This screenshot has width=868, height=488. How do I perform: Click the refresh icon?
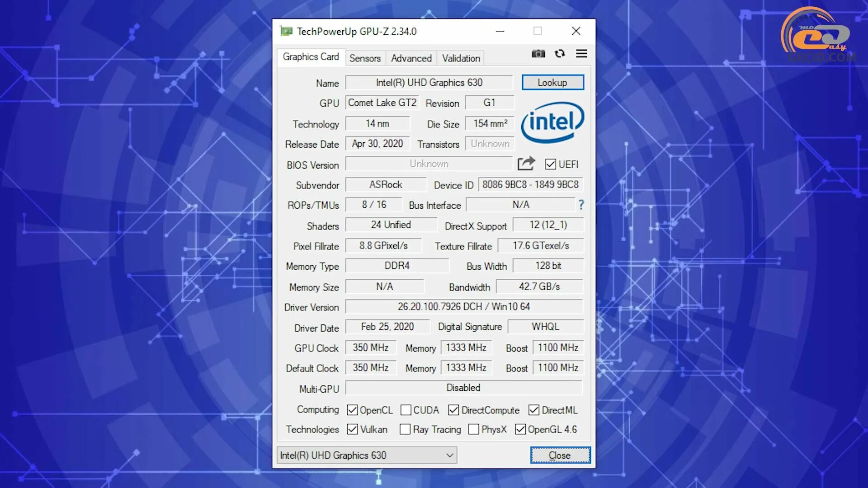pos(560,54)
